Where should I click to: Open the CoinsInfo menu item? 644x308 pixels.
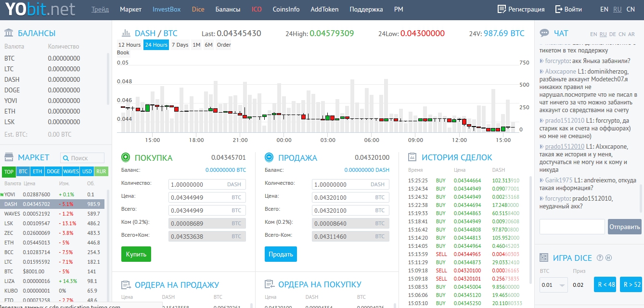tap(286, 9)
